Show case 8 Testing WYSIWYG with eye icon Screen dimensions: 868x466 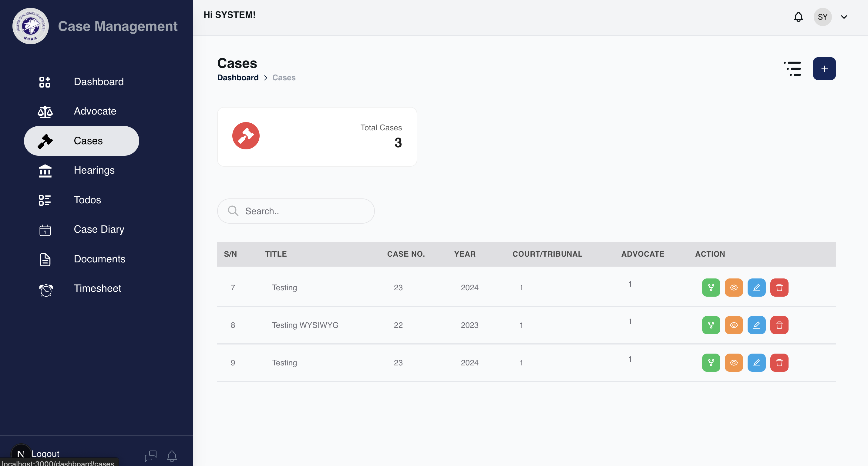[734, 325]
